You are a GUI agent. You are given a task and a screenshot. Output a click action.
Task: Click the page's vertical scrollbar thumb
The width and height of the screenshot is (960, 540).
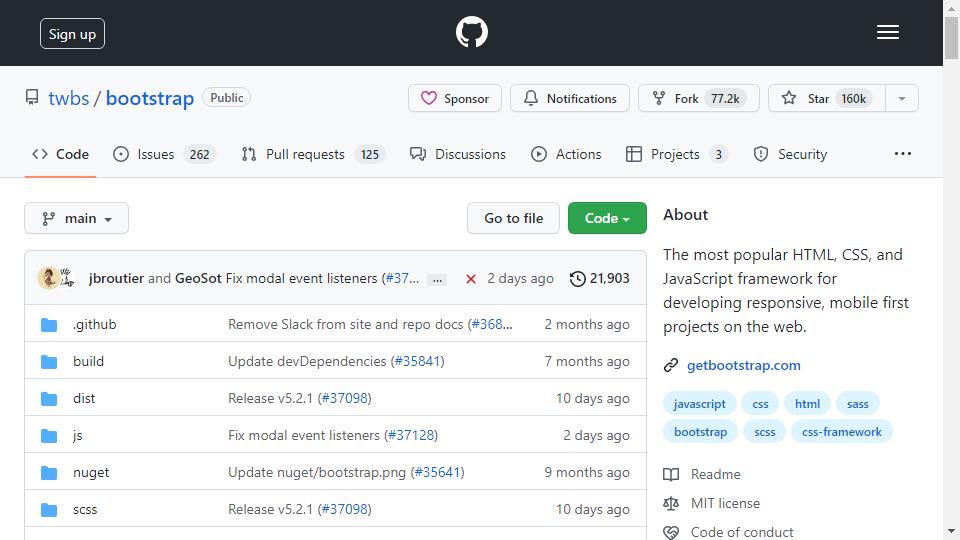point(951,38)
